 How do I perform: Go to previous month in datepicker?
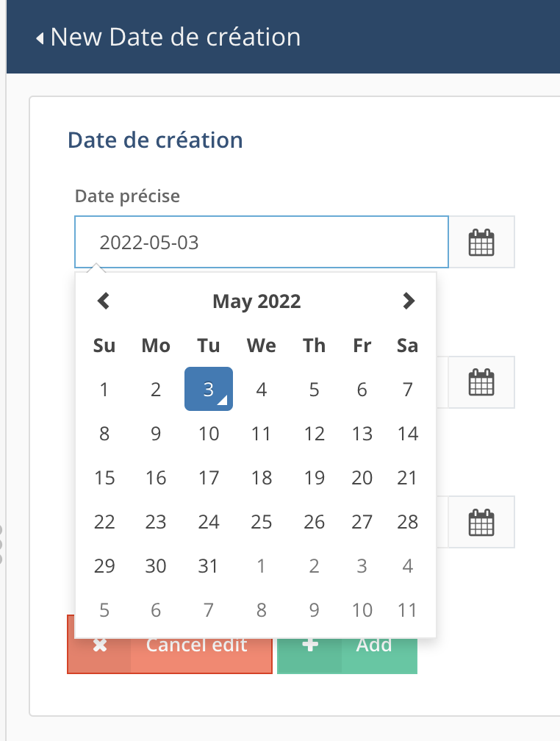pos(104,301)
